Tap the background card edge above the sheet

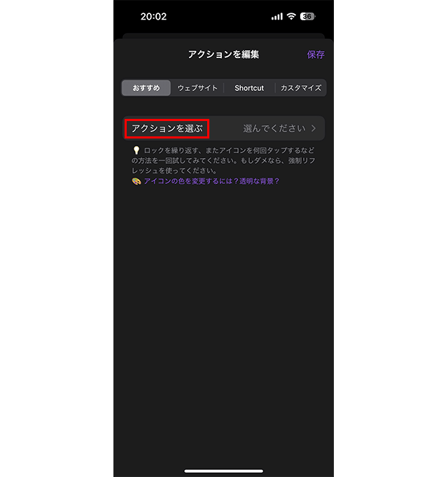pyautogui.click(x=223, y=36)
